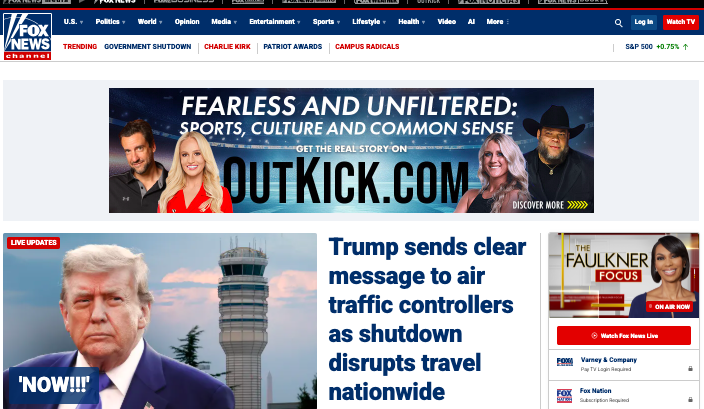
Task: Click the Watch TV button
Action: [x=681, y=22]
